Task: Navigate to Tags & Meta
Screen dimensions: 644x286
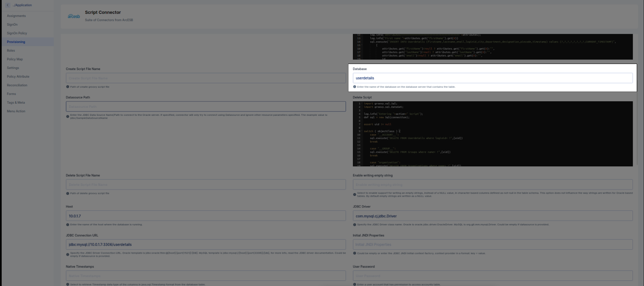Action: (x=16, y=103)
